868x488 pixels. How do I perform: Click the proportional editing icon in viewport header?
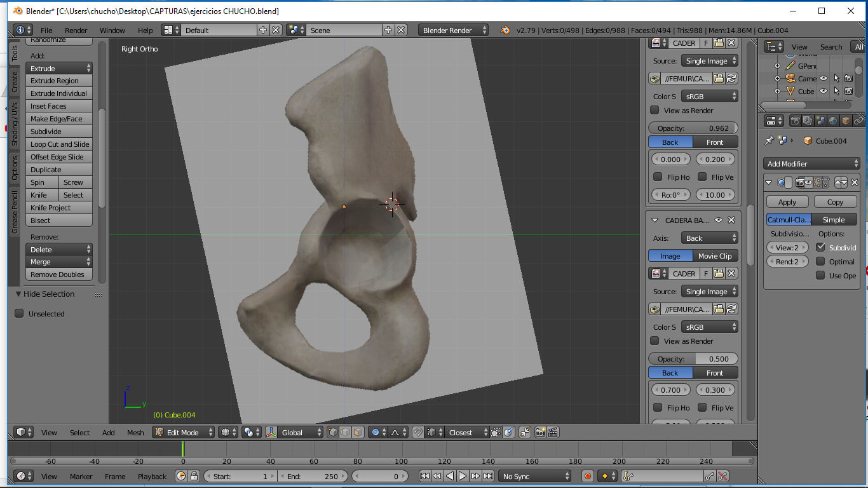coord(375,433)
